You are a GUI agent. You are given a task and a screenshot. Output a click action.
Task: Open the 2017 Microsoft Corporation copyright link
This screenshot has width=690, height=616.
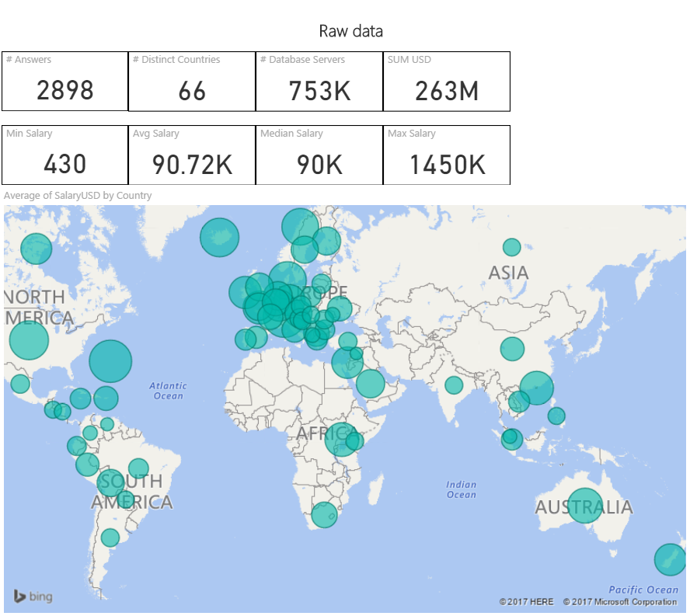click(x=619, y=601)
